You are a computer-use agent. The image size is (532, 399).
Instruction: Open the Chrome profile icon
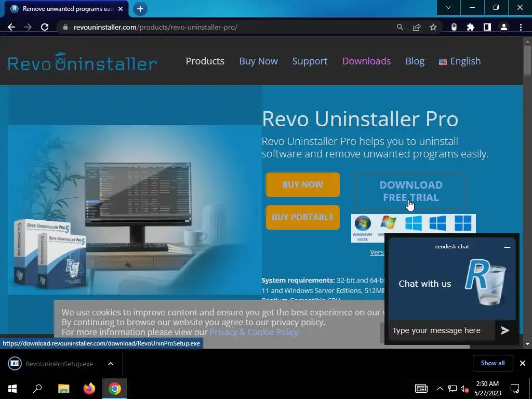tap(504, 27)
